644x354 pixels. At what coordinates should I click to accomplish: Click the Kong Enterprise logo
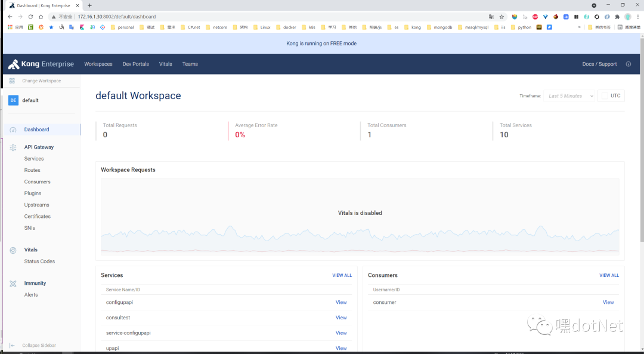(41, 64)
